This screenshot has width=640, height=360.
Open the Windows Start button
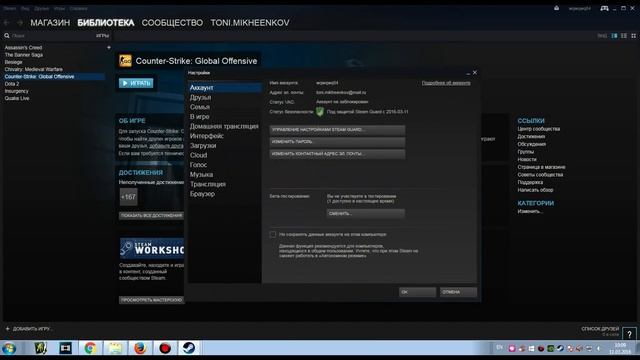click(x=9, y=349)
